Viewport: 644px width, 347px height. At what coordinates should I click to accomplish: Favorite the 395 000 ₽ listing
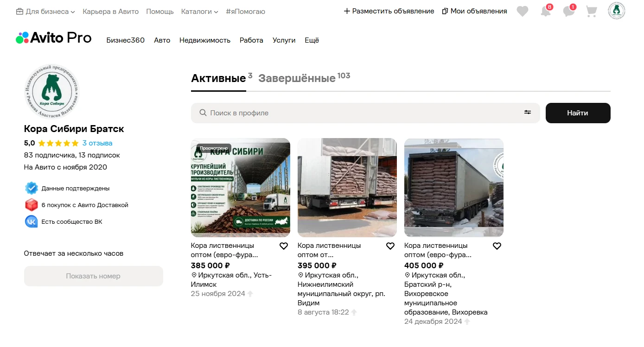click(390, 246)
